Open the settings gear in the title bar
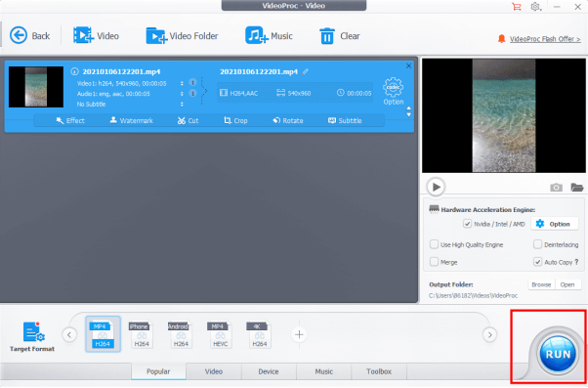 [536, 7]
